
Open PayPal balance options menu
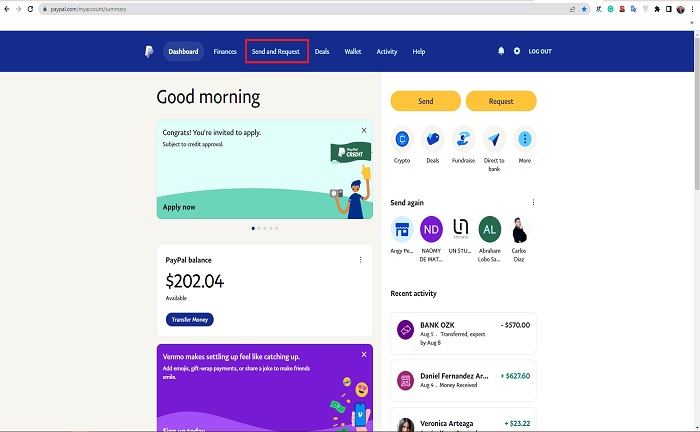pos(360,260)
